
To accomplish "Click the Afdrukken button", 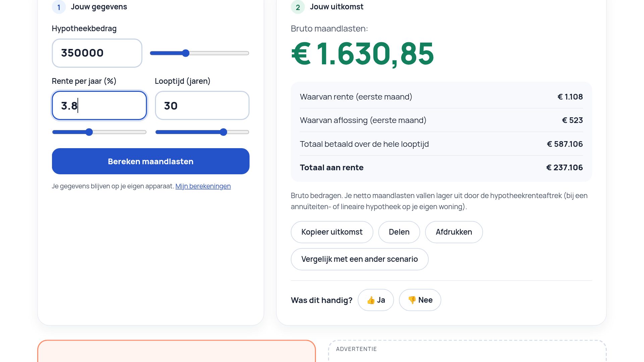I will pos(454,232).
